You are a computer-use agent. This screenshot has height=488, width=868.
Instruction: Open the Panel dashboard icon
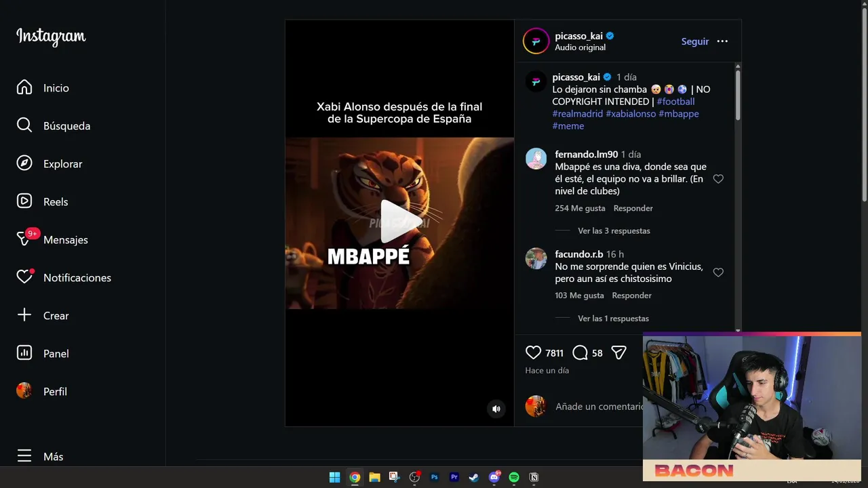click(24, 353)
